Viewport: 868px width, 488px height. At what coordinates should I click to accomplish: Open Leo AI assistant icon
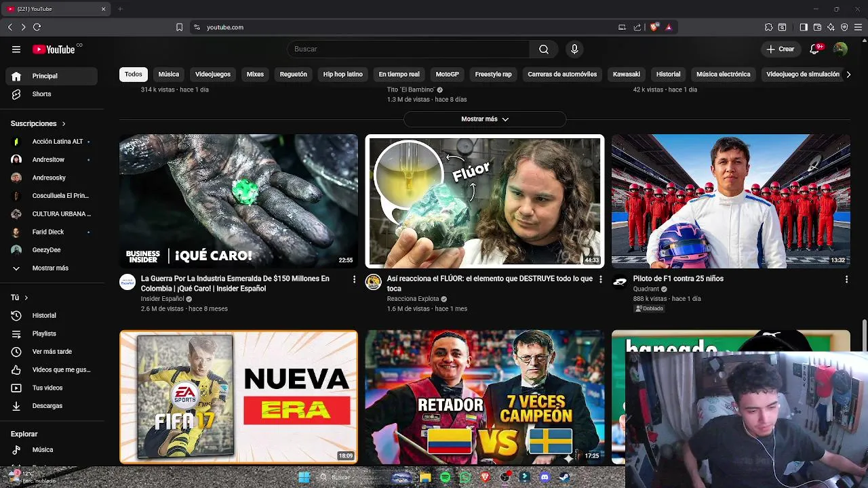(x=831, y=27)
